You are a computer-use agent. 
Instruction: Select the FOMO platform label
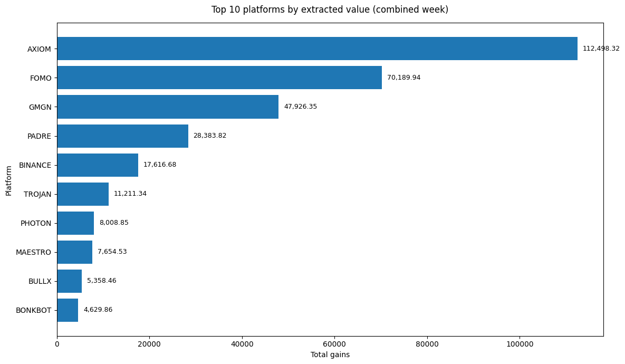(41, 78)
